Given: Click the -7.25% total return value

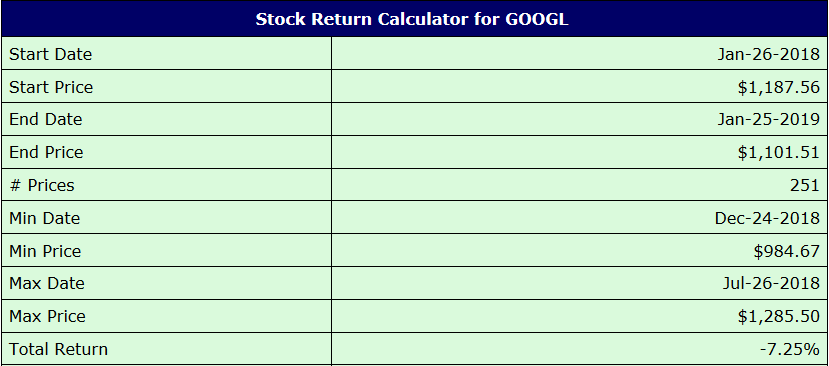Looking at the screenshot, I should tap(789, 349).
